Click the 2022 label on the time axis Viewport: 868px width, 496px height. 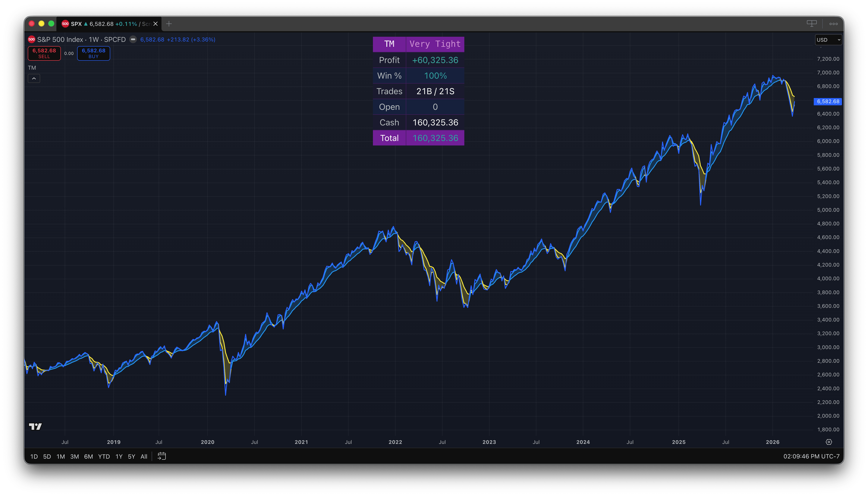tap(395, 442)
